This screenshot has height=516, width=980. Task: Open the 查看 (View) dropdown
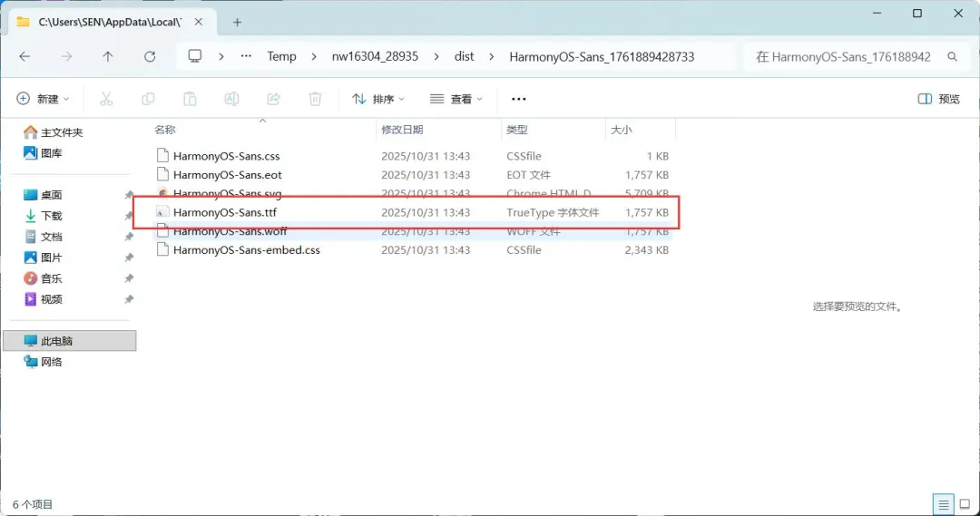pos(456,99)
